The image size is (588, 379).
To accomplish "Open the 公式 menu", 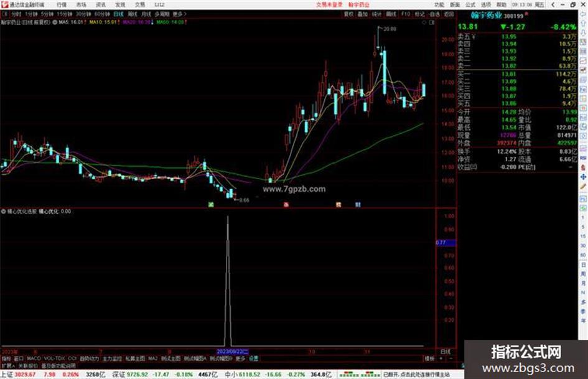I will tap(470, 4).
